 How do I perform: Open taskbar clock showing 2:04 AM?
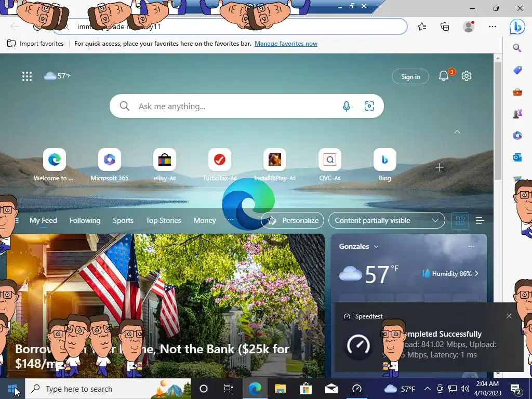coord(487,389)
